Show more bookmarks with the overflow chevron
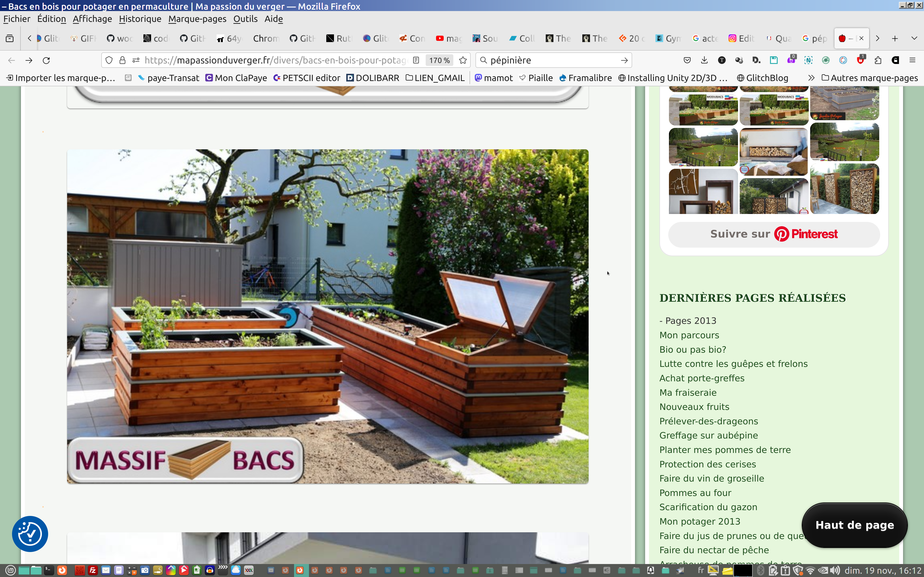This screenshot has height=577, width=924. pyautogui.click(x=811, y=78)
